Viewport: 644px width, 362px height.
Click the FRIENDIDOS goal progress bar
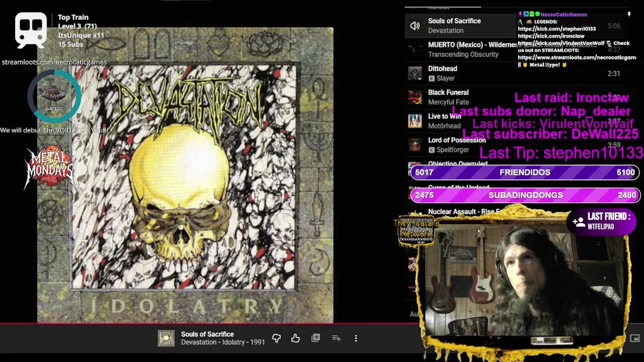(x=525, y=172)
